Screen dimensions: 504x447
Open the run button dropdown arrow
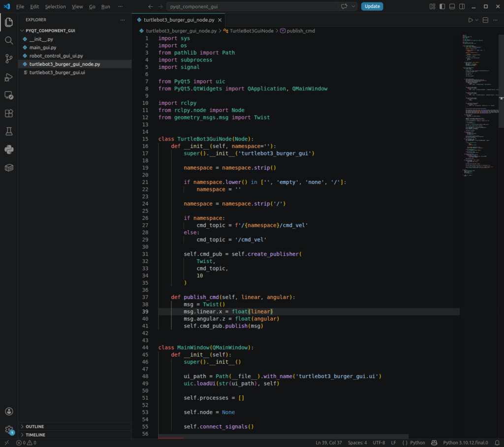[477, 20]
